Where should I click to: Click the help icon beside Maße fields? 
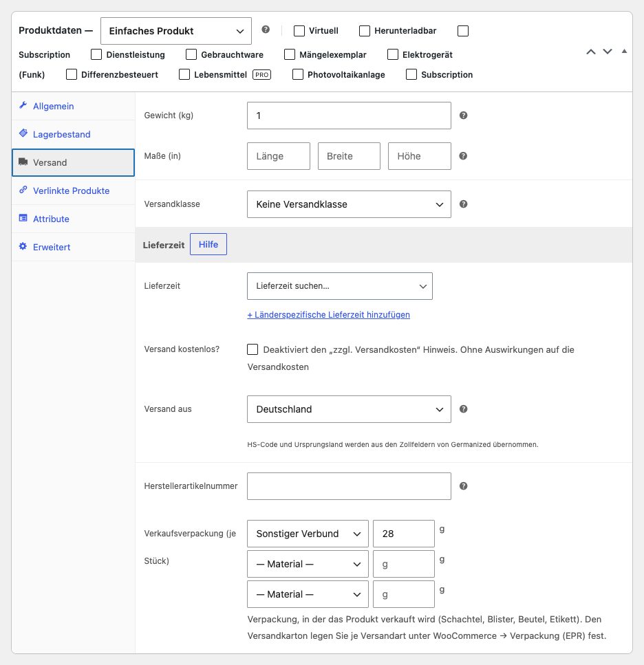coord(463,156)
